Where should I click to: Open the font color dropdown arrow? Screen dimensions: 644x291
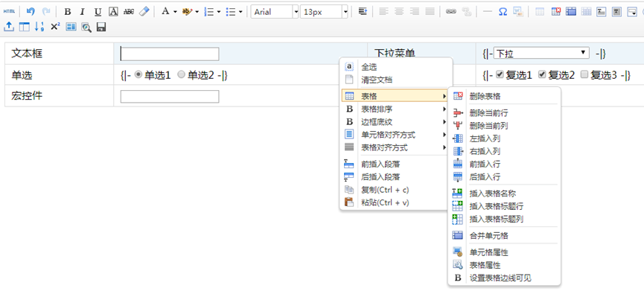click(175, 12)
